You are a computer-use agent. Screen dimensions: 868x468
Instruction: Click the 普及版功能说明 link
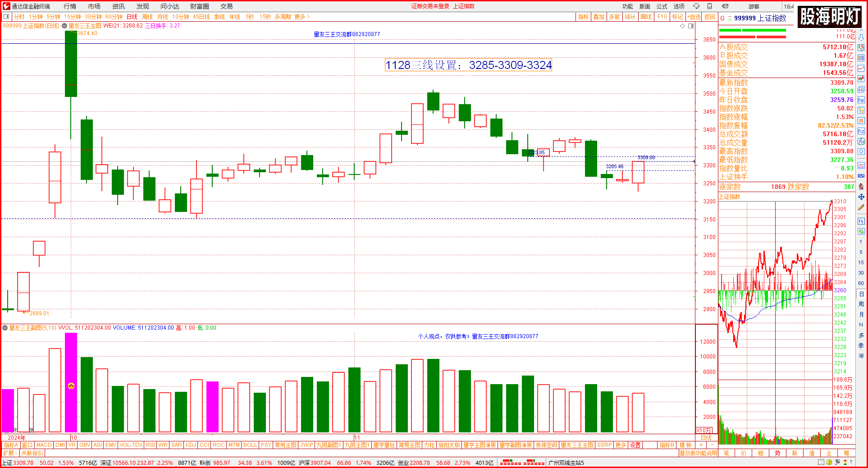698,453
